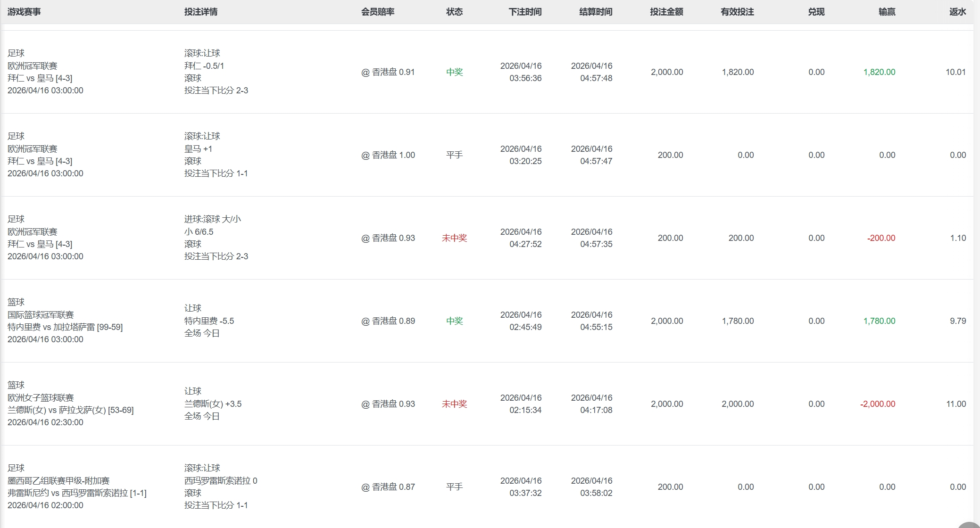Viewport: 980px width, 528px height.
Task: Click the 状态 column header
Action: [x=454, y=12]
